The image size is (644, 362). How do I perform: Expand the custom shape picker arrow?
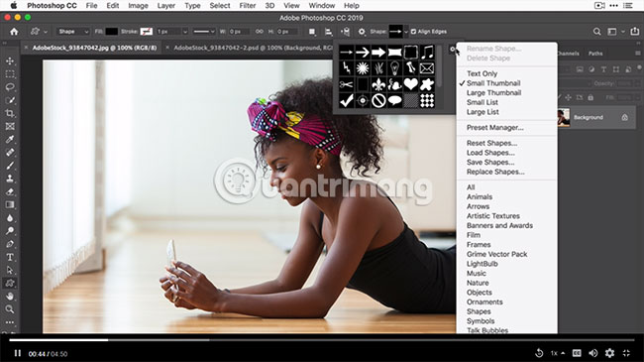point(406,32)
